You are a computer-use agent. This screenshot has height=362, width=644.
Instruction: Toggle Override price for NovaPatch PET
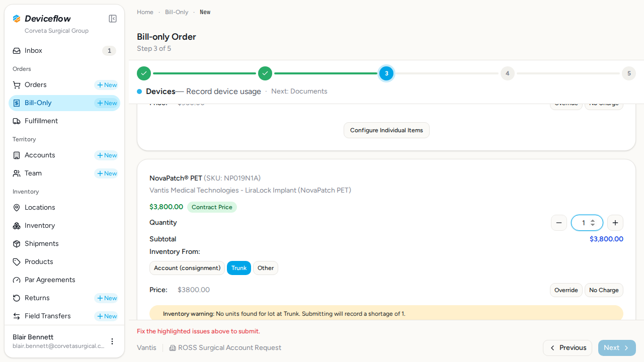[566, 290]
